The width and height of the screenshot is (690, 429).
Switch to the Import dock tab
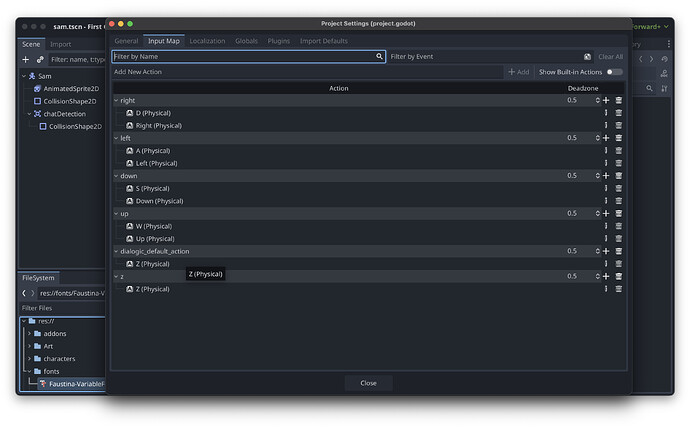coord(60,44)
